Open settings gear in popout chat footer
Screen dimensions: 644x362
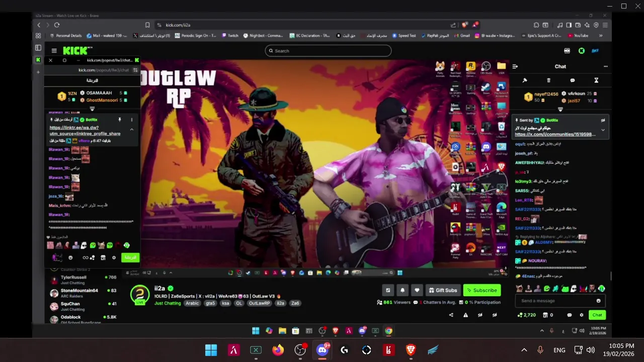tap(114, 258)
